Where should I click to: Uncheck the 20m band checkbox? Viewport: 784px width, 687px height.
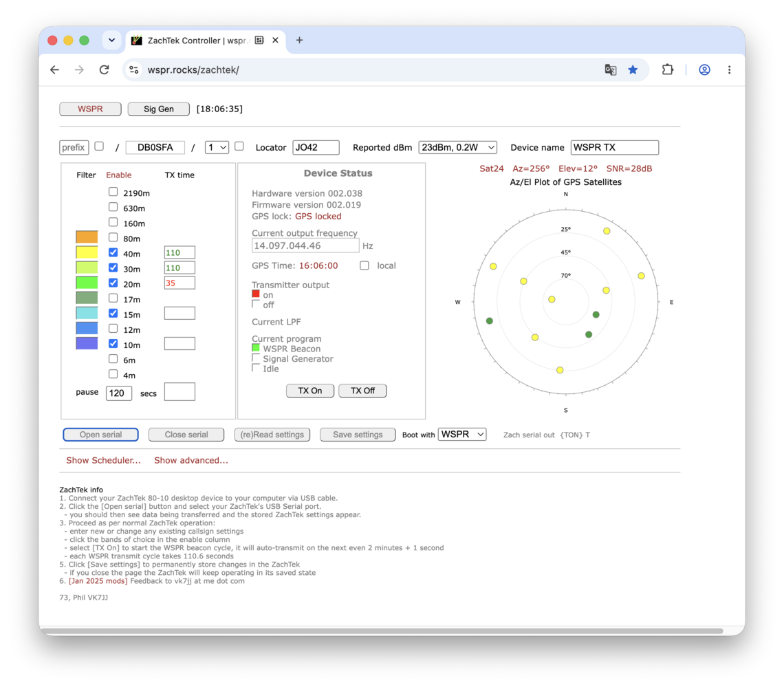(113, 283)
